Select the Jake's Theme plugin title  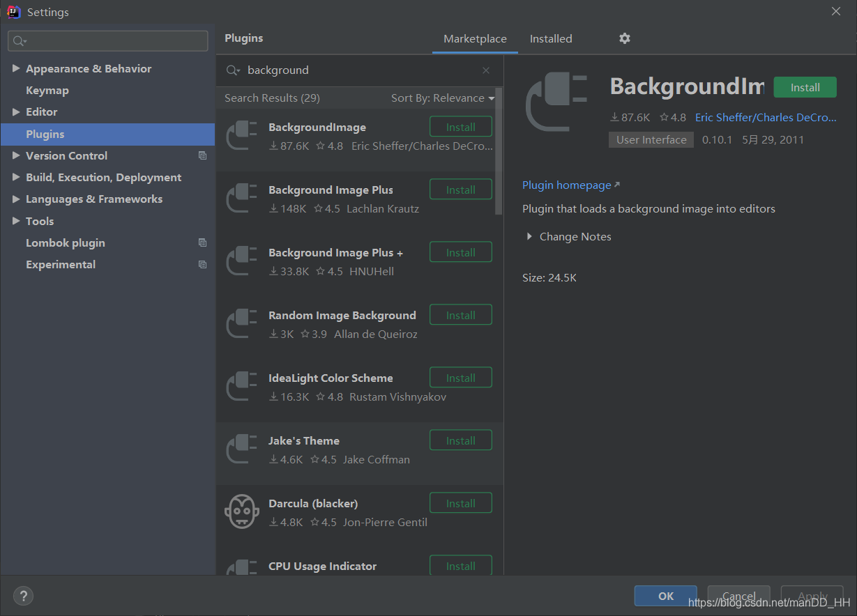coord(304,440)
